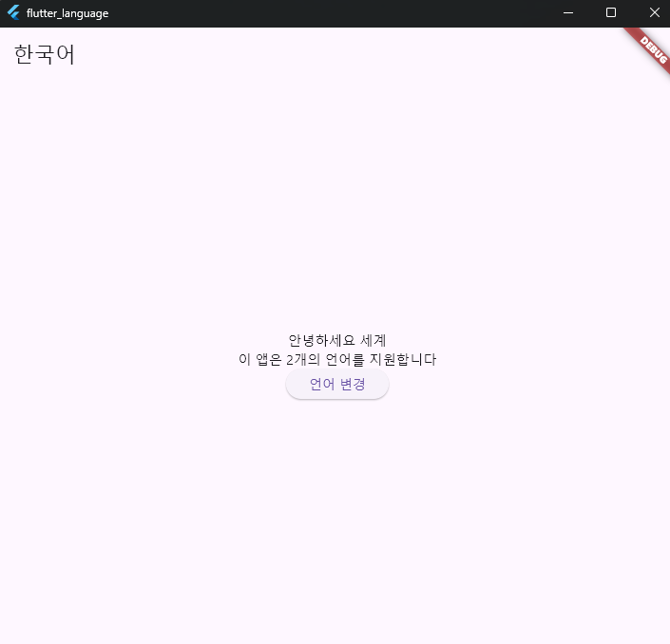The width and height of the screenshot is (670, 644).
Task: Maximize the flutter_language window
Action: [611, 13]
